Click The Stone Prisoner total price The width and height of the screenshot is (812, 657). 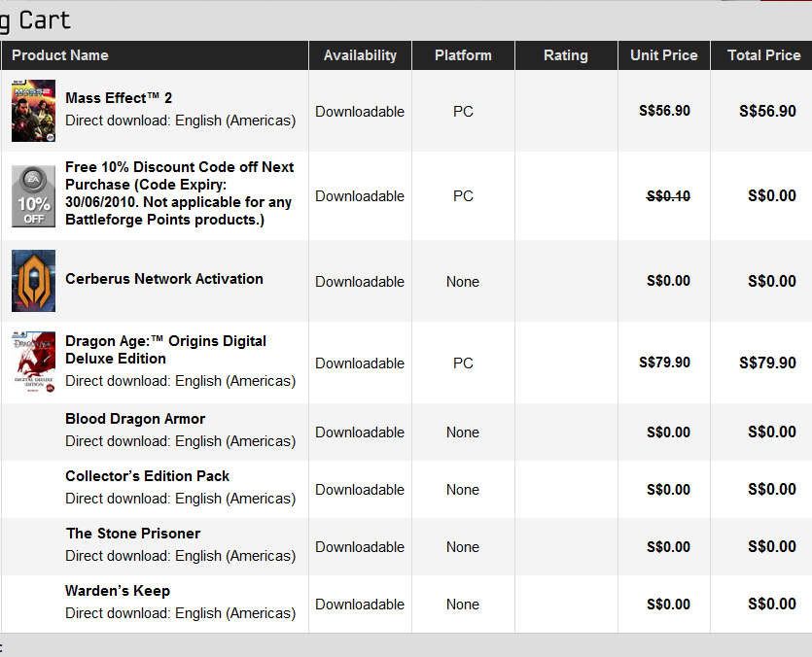772,547
